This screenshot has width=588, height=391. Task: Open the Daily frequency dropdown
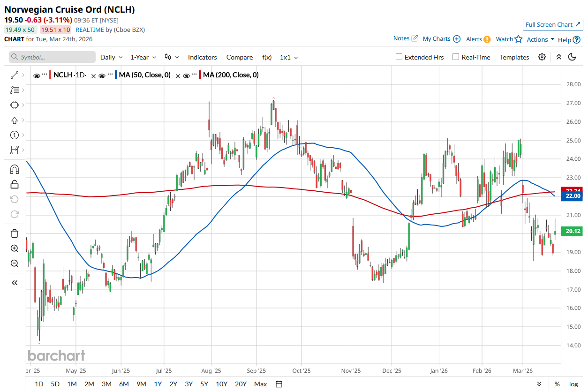click(x=111, y=57)
